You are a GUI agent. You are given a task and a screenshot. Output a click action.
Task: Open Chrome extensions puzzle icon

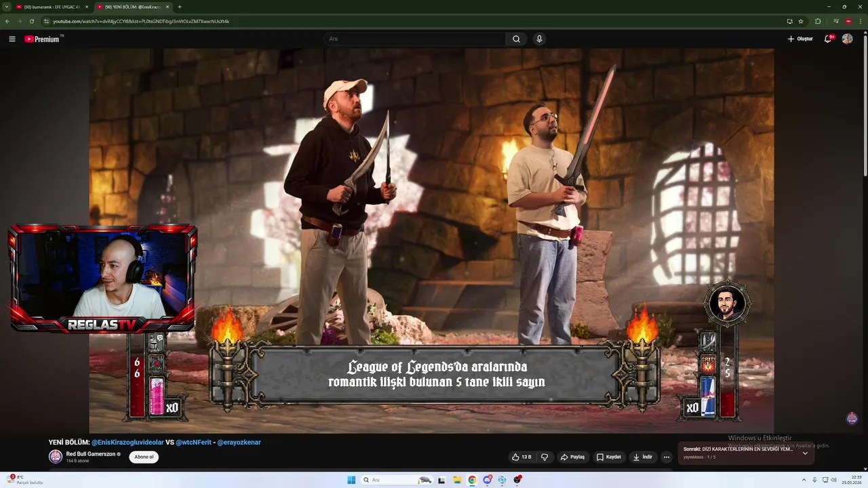pos(818,21)
